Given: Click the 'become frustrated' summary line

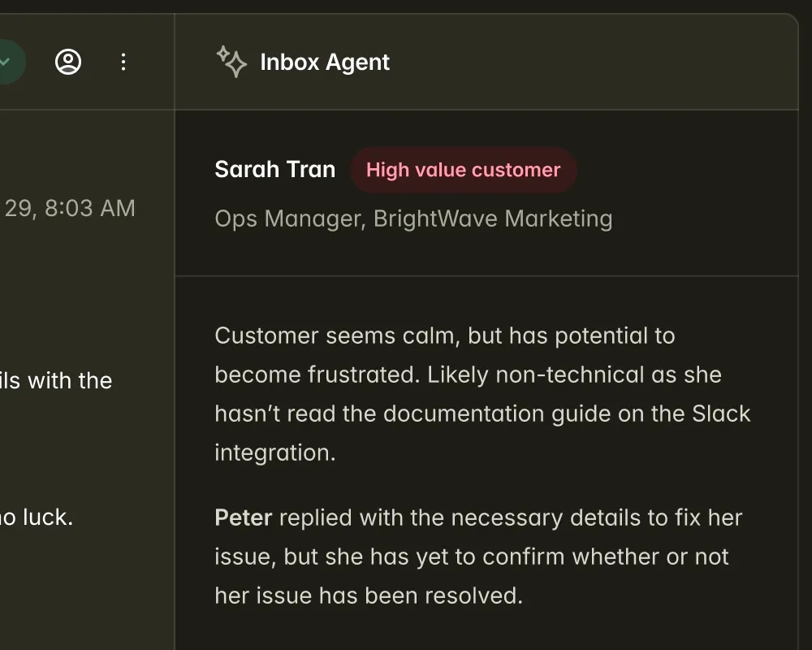Looking at the screenshot, I should click(317, 375).
